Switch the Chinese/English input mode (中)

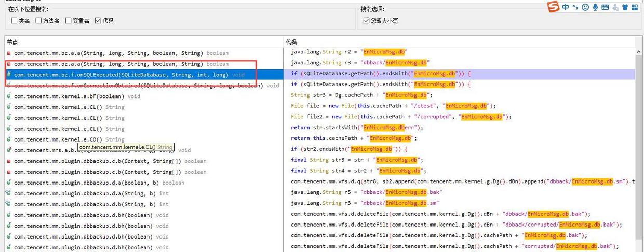pyautogui.click(x=566, y=7)
